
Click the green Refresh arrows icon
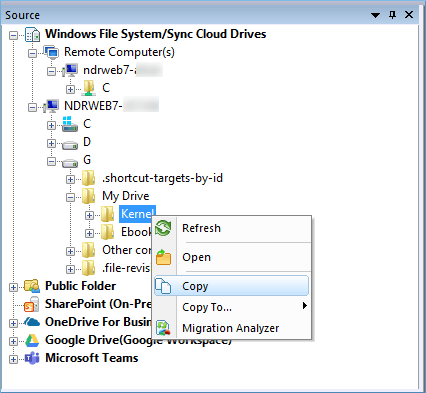[x=163, y=228]
